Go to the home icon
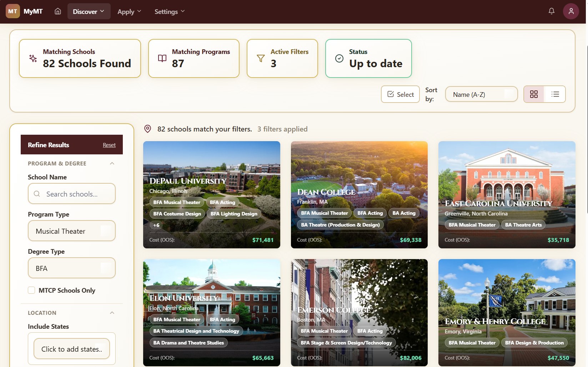This screenshot has width=588, height=367. tap(57, 11)
